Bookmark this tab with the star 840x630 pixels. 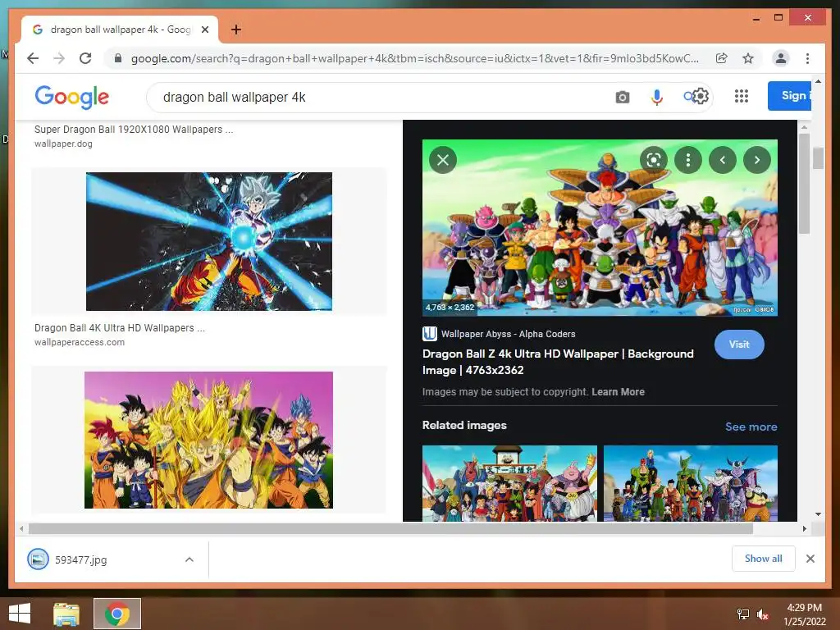coord(748,58)
